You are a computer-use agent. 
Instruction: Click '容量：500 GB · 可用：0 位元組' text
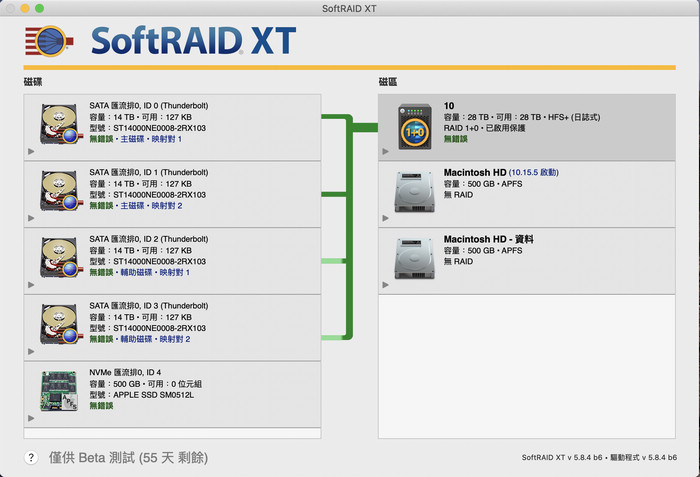click(x=146, y=384)
